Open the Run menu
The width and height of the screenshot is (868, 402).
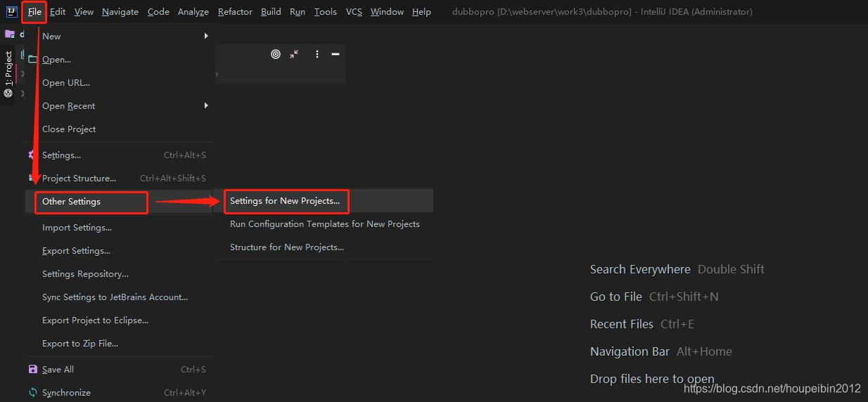point(298,12)
